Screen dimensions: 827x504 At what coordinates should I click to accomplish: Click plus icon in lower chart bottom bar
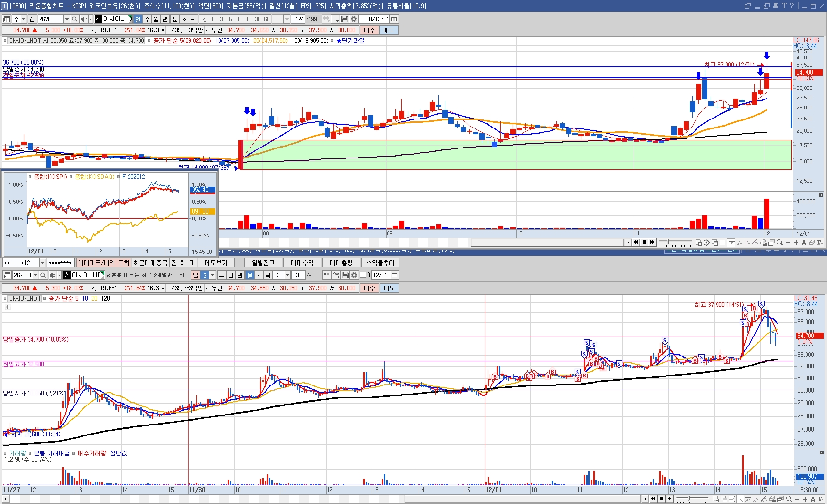coord(805,499)
